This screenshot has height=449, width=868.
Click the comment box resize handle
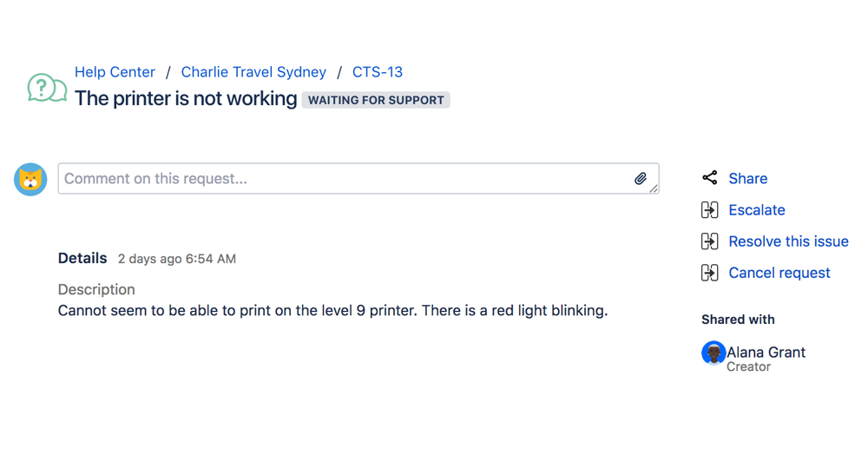(x=654, y=188)
